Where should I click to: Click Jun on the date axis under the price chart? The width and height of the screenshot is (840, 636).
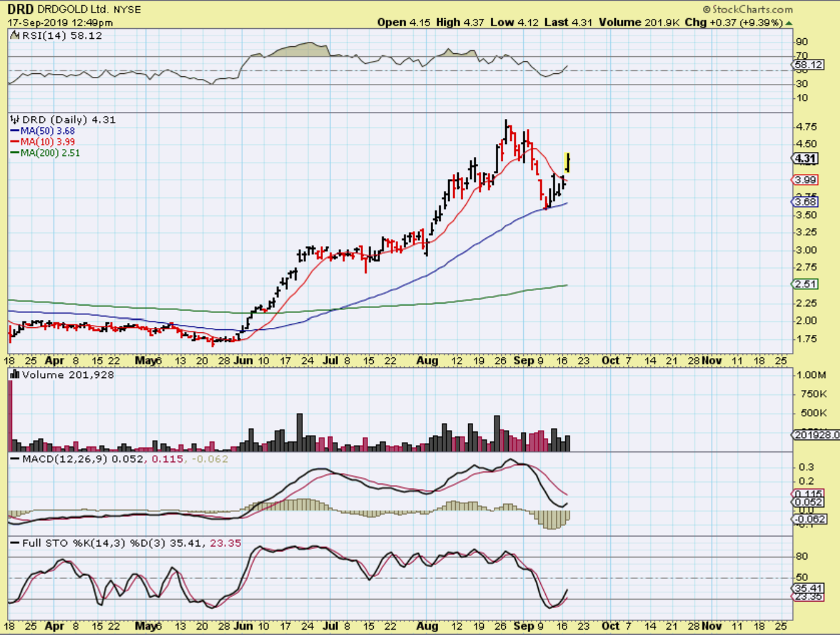click(243, 361)
